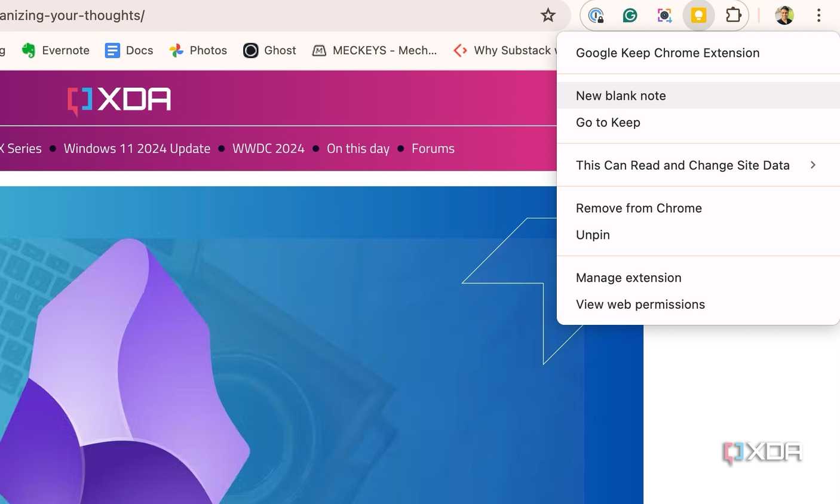
Task: Bookmark this page with the star icon
Action: (x=548, y=16)
